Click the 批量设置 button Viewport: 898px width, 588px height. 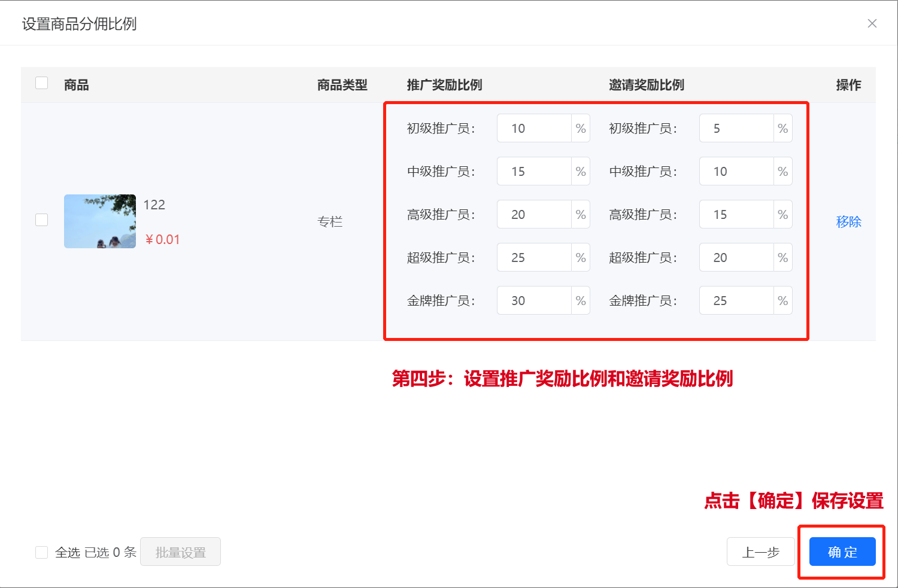coord(180,552)
